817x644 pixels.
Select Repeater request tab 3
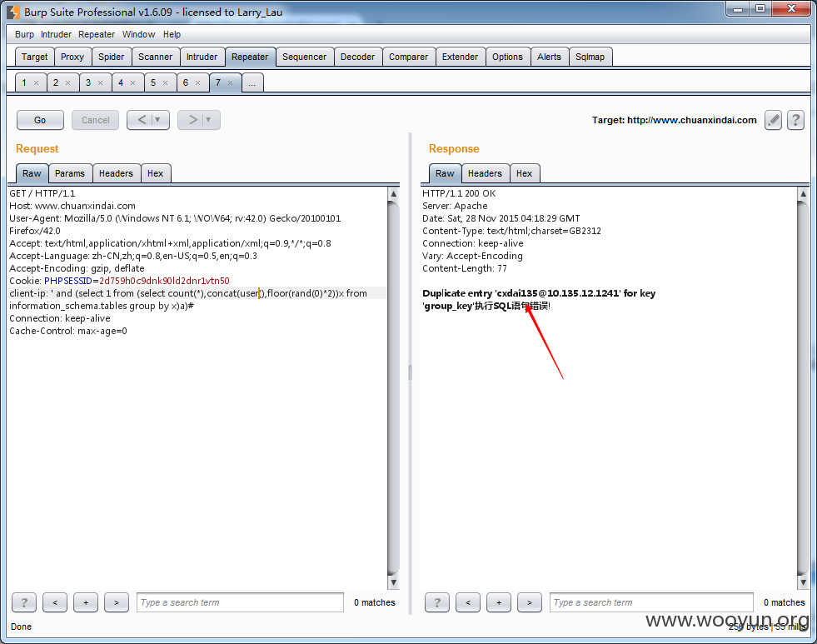pyautogui.click(x=88, y=82)
